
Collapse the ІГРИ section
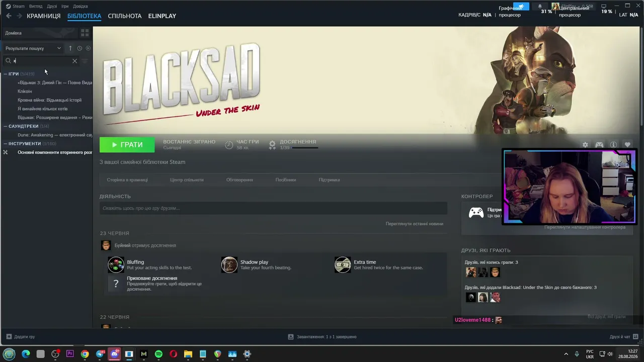coord(5,74)
